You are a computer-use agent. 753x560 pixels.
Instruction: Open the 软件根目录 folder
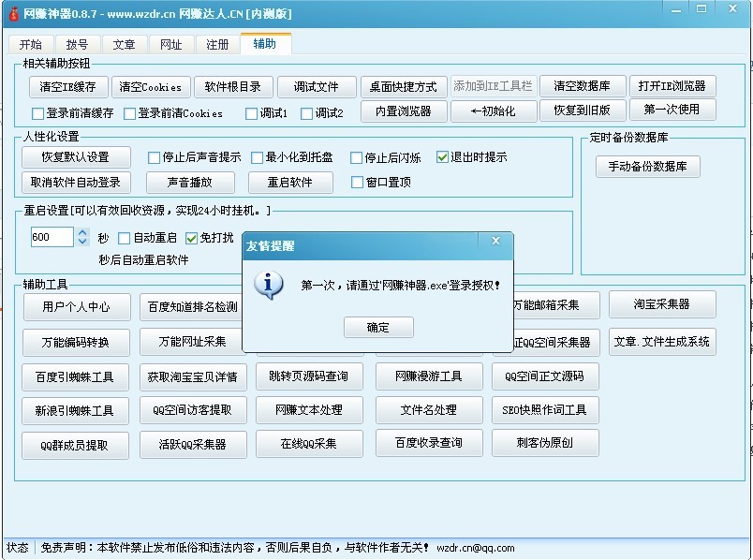(x=235, y=86)
